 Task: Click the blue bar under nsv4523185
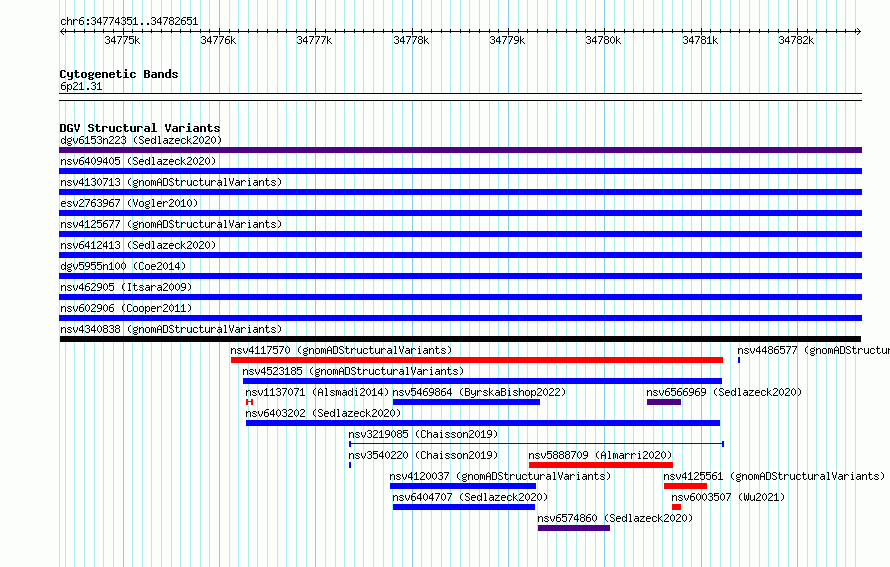tap(482, 381)
